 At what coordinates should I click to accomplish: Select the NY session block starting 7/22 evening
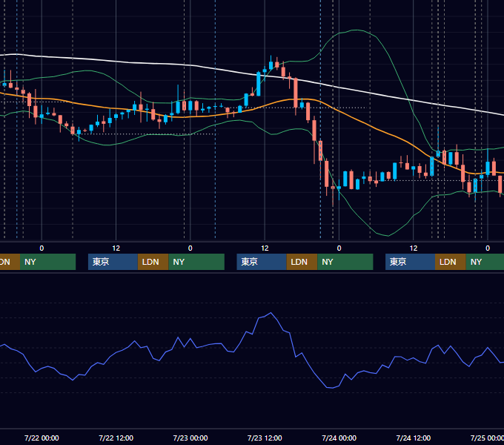[x=196, y=262]
